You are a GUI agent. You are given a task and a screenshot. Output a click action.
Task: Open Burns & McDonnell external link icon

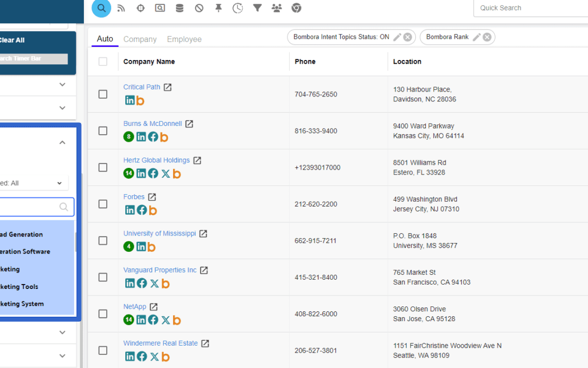189,124
